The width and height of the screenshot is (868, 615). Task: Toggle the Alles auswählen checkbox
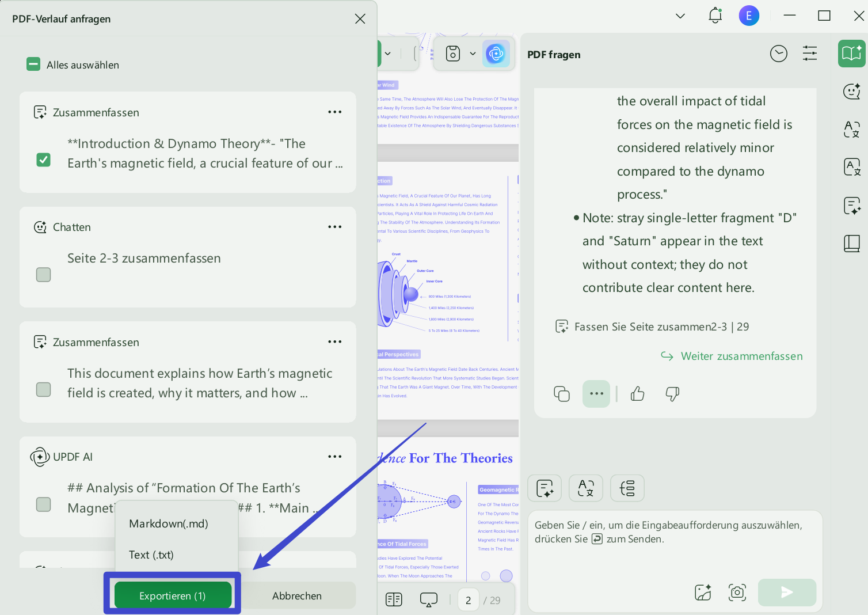click(x=33, y=64)
